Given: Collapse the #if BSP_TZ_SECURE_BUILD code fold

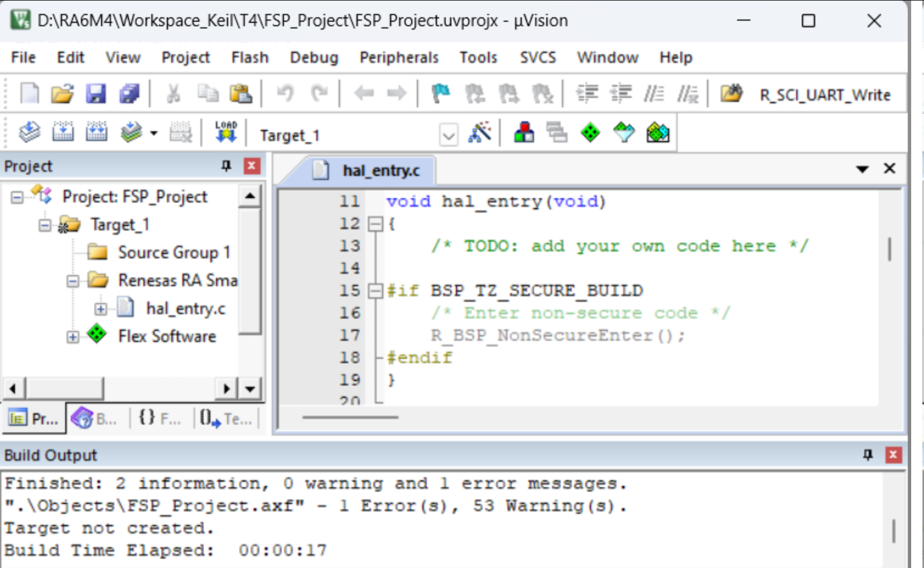Looking at the screenshot, I should 376,291.
